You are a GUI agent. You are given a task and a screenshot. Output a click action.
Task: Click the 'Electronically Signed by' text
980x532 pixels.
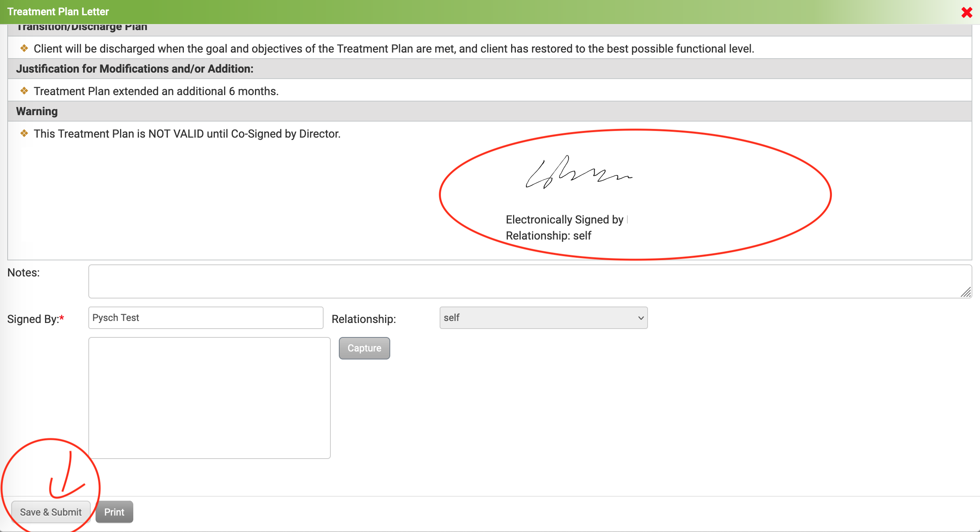coord(564,219)
